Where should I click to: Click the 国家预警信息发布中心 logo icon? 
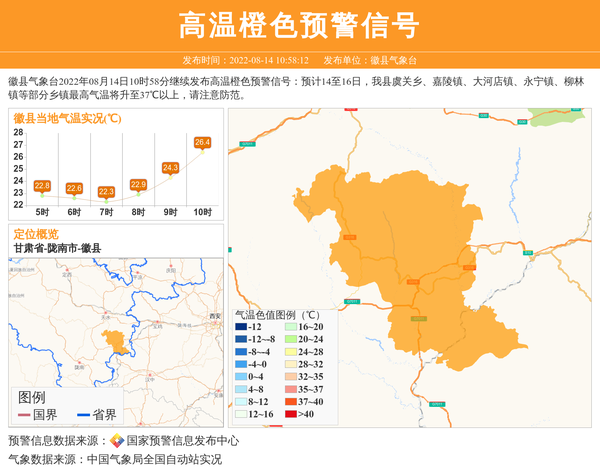[x=117, y=441]
